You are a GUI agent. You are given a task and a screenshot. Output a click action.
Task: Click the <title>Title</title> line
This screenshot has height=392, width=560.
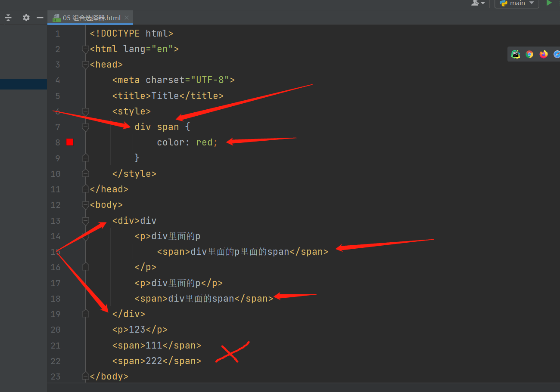click(168, 96)
